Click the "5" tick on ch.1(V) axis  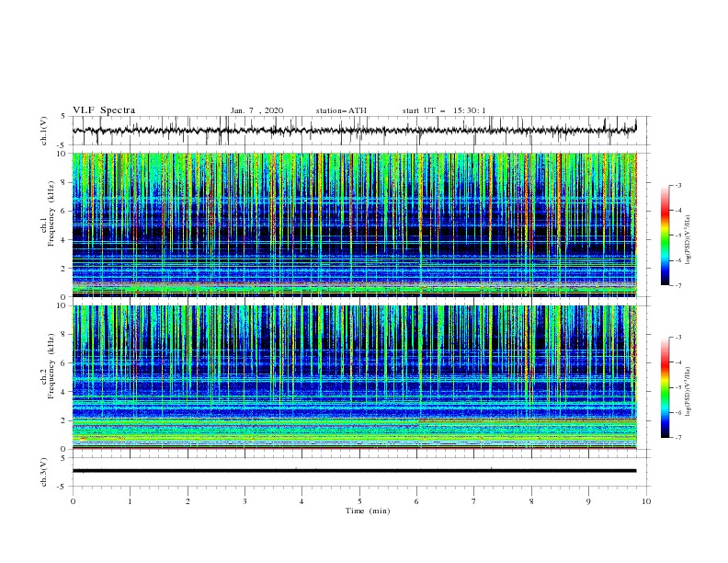[x=63, y=117]
